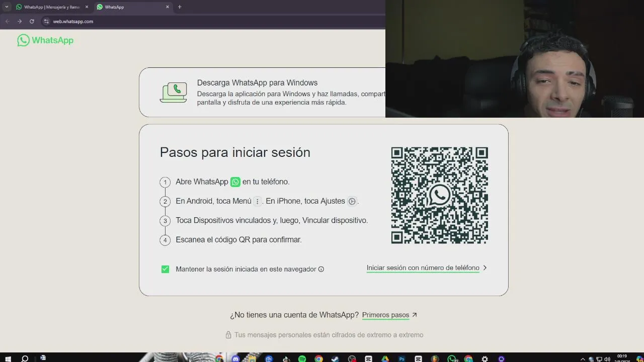Open Discord from the taskbar
Image resolution: width=644 pixels, height=362 pixels.
pyautogui.click(x=235, y=358)
